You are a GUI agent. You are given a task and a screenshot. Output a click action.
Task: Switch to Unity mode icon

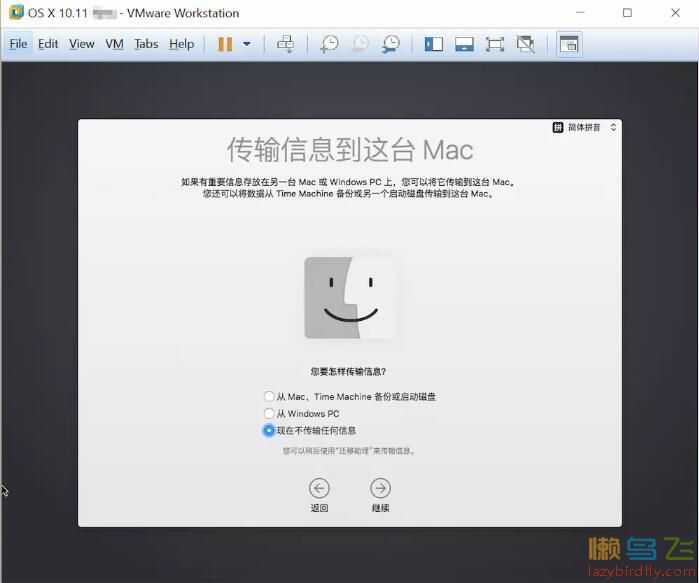tap(526, 44)
